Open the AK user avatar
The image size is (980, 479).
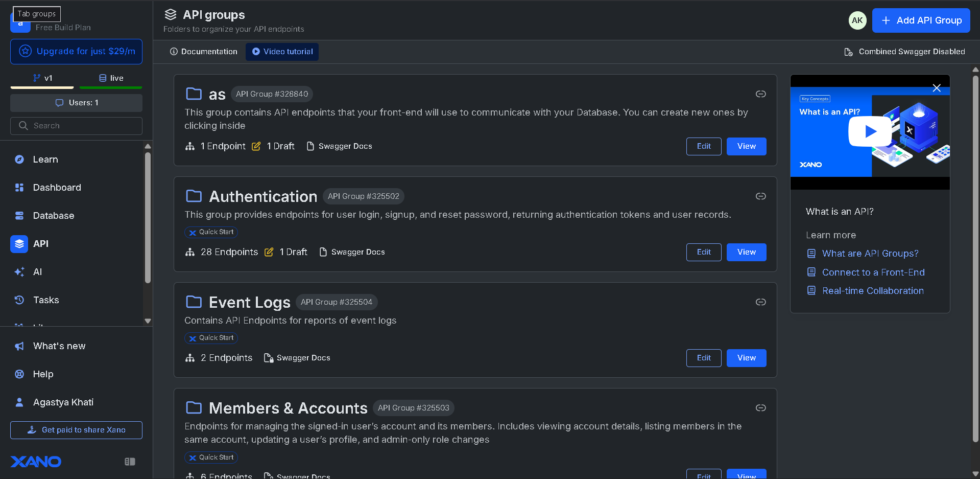tap(857, 20)
